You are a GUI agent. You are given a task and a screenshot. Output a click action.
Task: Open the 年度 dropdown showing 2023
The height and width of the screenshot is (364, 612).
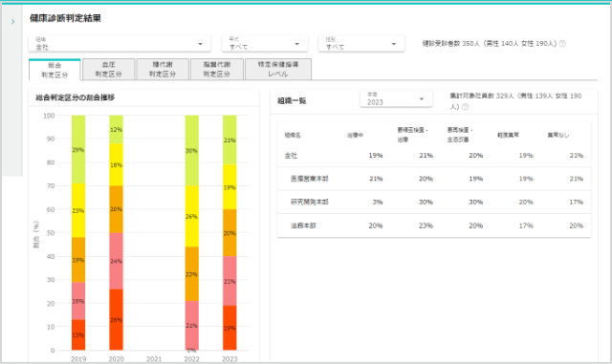[396, 99]
